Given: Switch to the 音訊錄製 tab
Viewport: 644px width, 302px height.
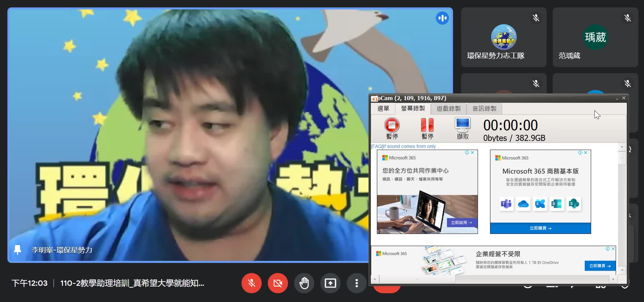Looking at the screenshot, I should click(484, 109).
